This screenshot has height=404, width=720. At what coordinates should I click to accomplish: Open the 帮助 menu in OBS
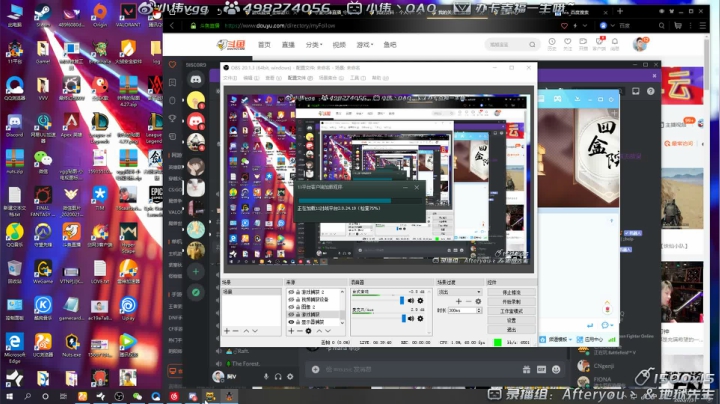coord(379,78)
